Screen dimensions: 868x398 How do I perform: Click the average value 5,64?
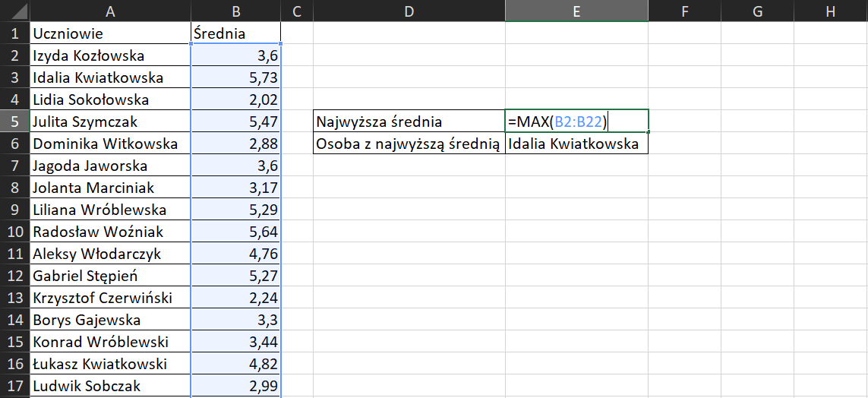click(236, 232)
